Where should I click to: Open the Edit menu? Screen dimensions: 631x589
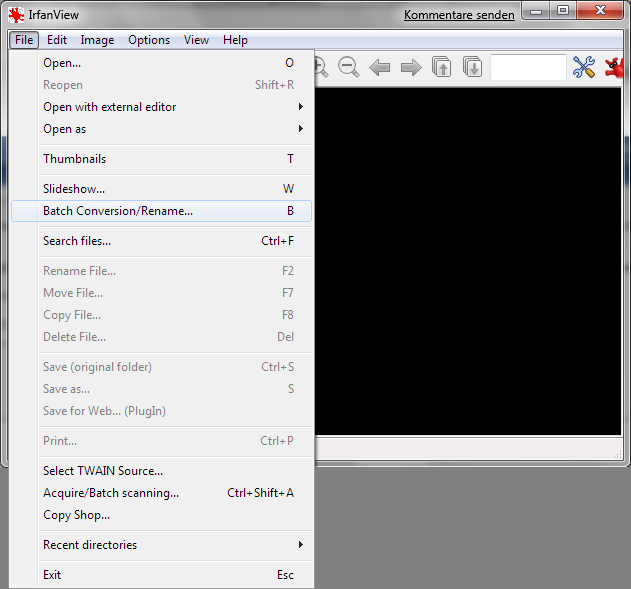57,40
